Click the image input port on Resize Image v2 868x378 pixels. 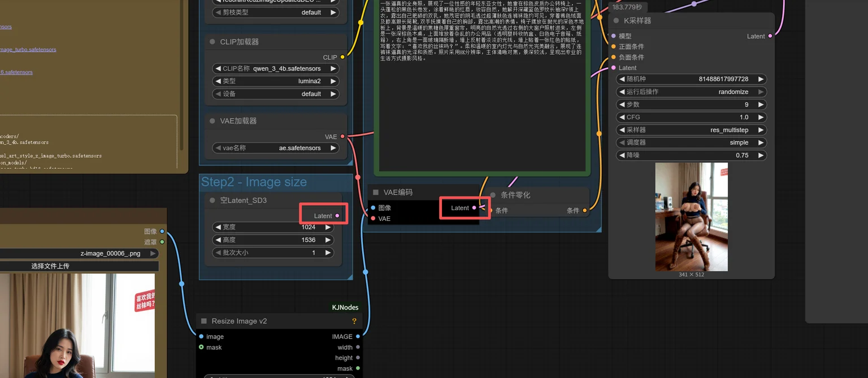(201, 337)
